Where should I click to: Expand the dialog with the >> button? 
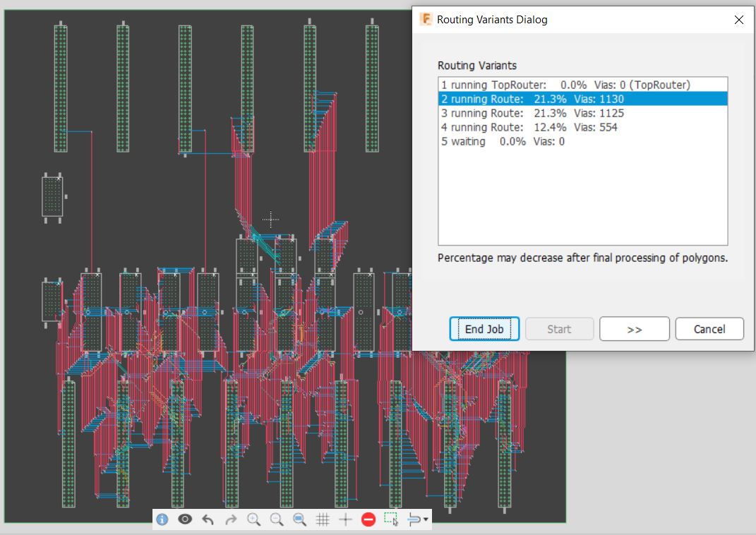pyautogui.click(x=634, y=329)
